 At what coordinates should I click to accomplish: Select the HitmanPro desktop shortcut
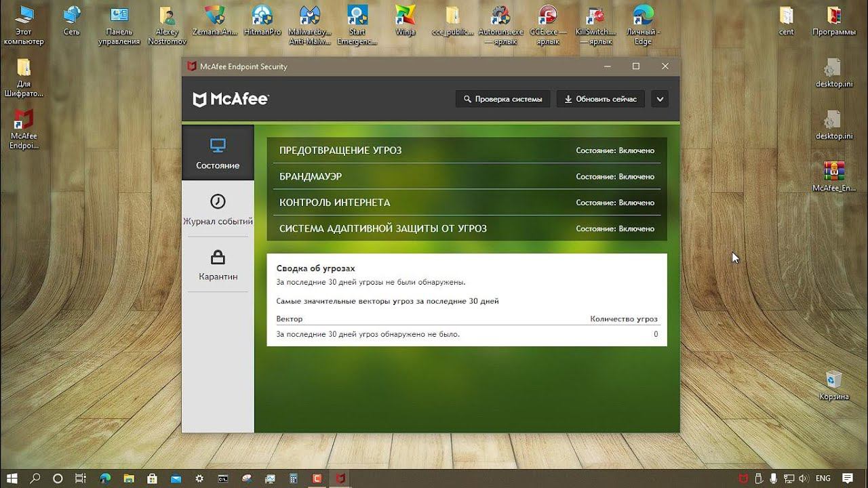[262, 22]
